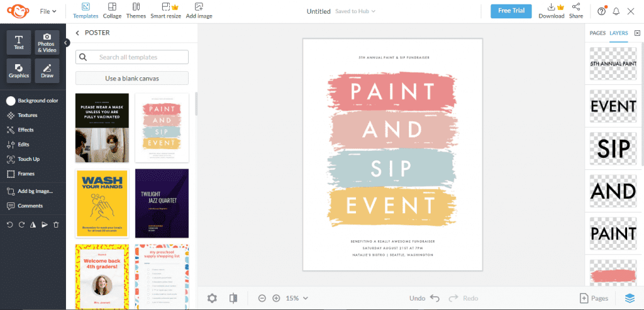This screenshot has width=644, height=310.
Task: Collapse the left panel with arrow toggle
Action: click(x=66, y=43)
